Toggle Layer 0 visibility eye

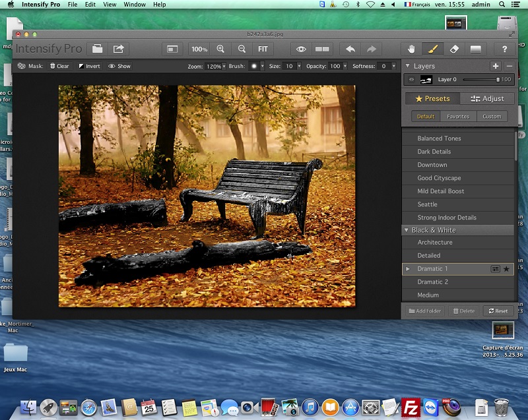(411, 80)
